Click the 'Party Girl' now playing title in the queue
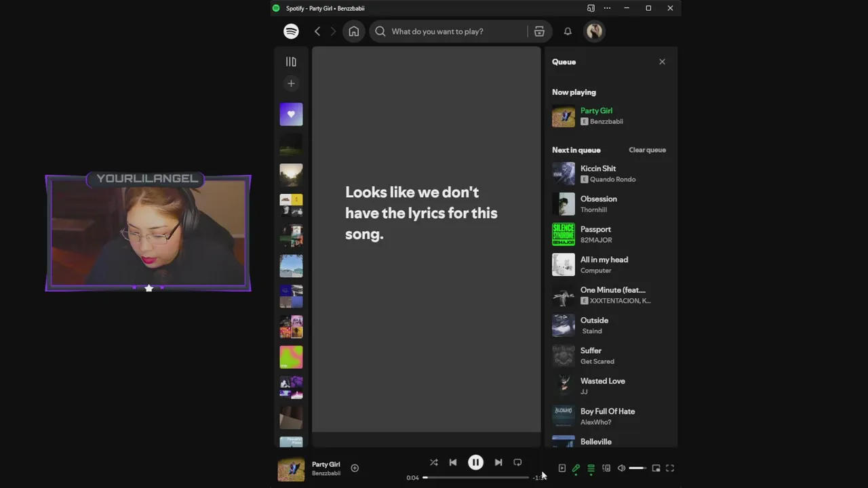Screen dimensions: 868x488 click(596, 110)
